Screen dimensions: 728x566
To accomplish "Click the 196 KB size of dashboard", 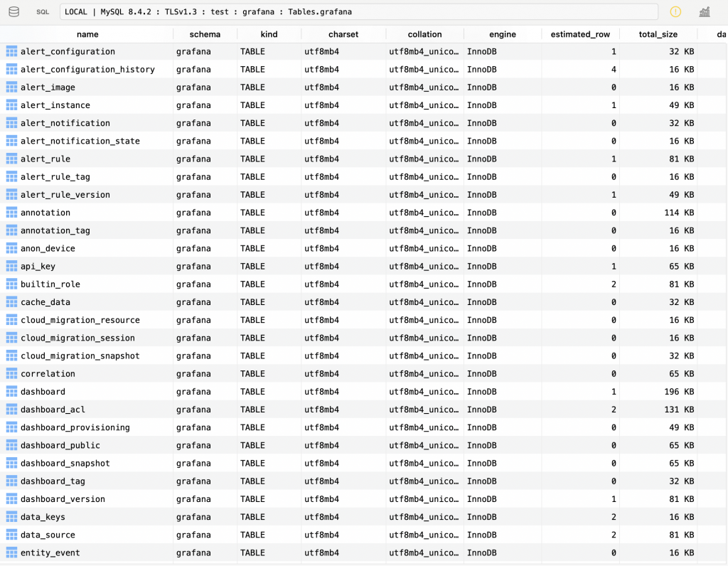I will pyautogui.click(x=679, y=392).
